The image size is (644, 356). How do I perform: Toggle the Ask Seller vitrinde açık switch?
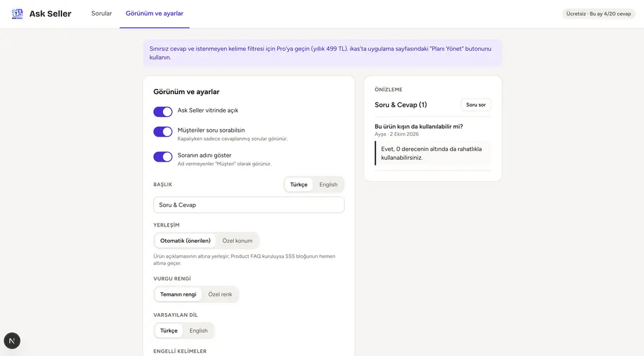(163, 112)
